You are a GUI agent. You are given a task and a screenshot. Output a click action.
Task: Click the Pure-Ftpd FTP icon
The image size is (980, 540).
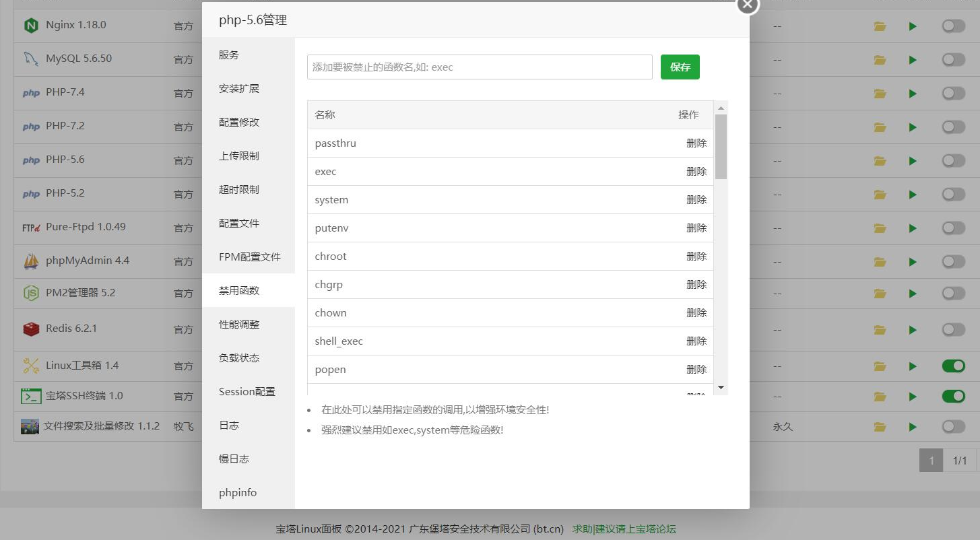pos(31,228)
